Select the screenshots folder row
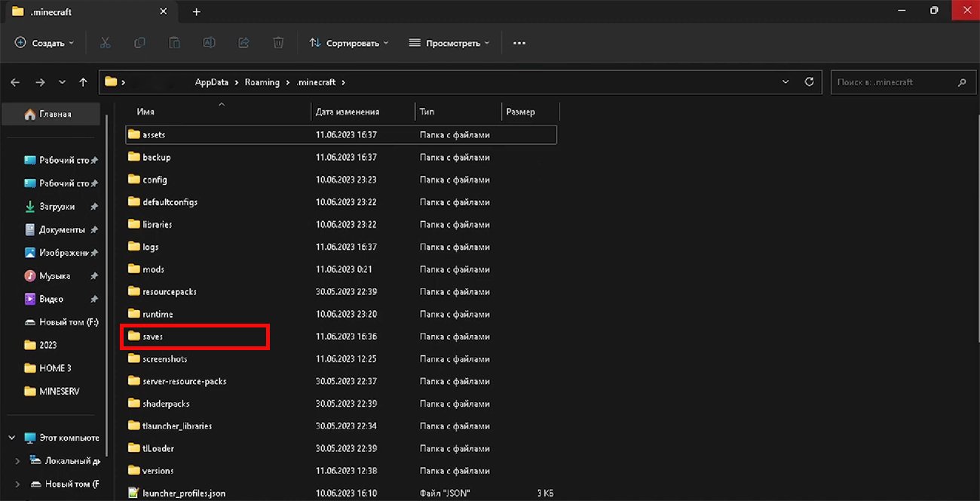Screen dimensions: 980x501 pos(341,358)
